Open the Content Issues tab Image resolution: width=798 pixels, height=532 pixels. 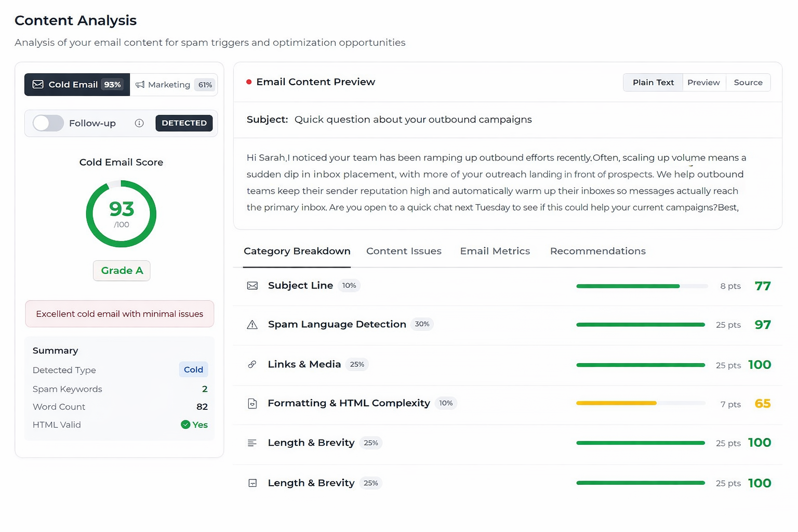click(404, 251)
